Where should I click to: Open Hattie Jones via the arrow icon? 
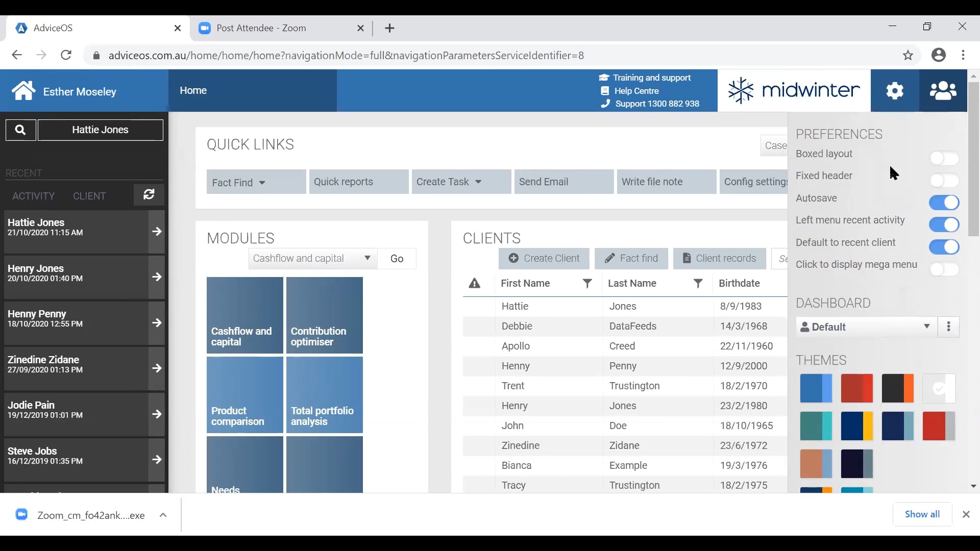point(157,232)
